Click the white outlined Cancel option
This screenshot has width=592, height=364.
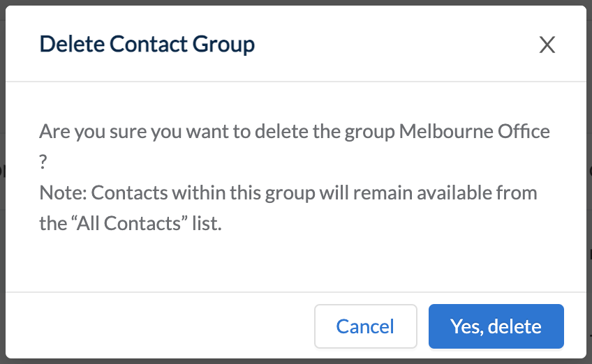366,326
